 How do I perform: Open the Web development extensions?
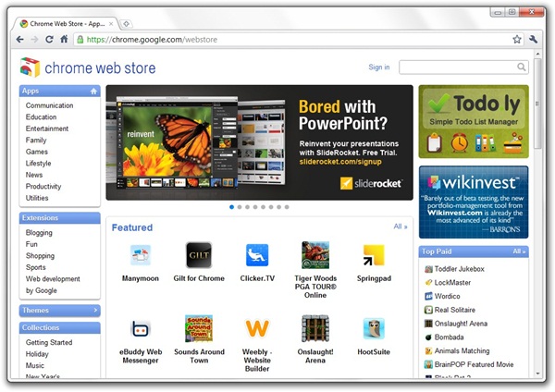point(53,279)
